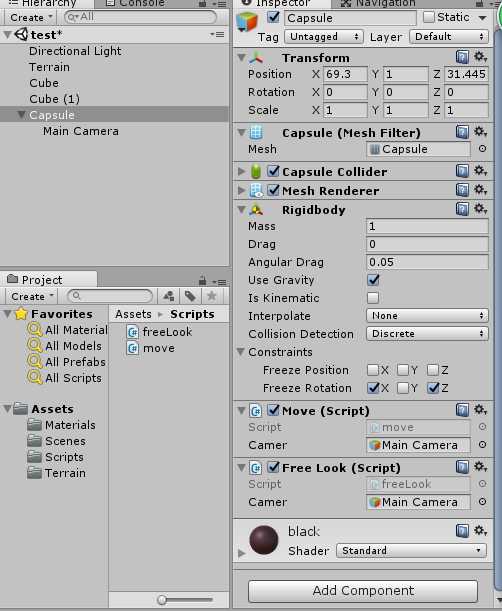Open Free Look (Script) help icon

[462, 467]
